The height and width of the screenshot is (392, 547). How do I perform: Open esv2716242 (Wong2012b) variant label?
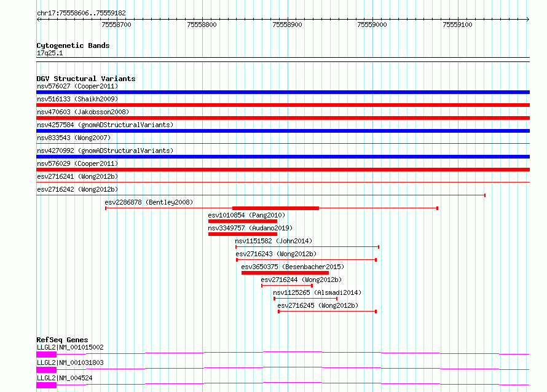tap(77, 189)
